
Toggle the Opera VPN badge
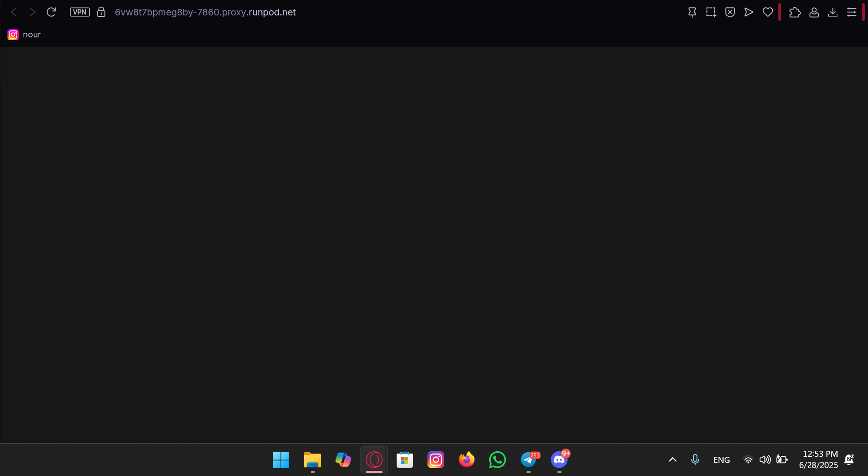point(80,12)
